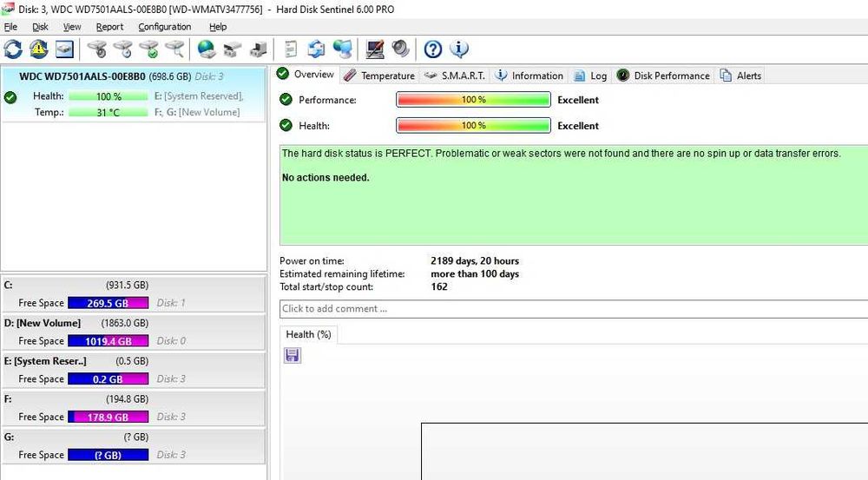Click the disk with stethoscope self-test icon
This screenshot has height=480, width=868.
(x=97, y=49)
